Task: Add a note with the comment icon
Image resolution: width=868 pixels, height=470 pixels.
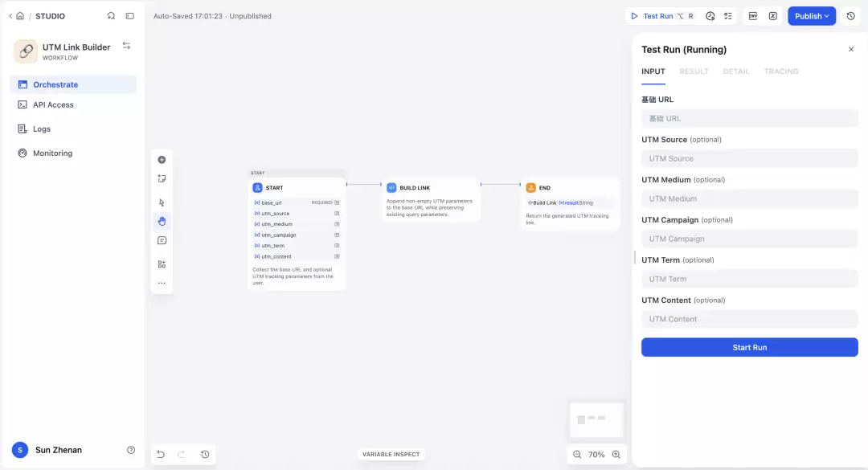Action: 162,240
